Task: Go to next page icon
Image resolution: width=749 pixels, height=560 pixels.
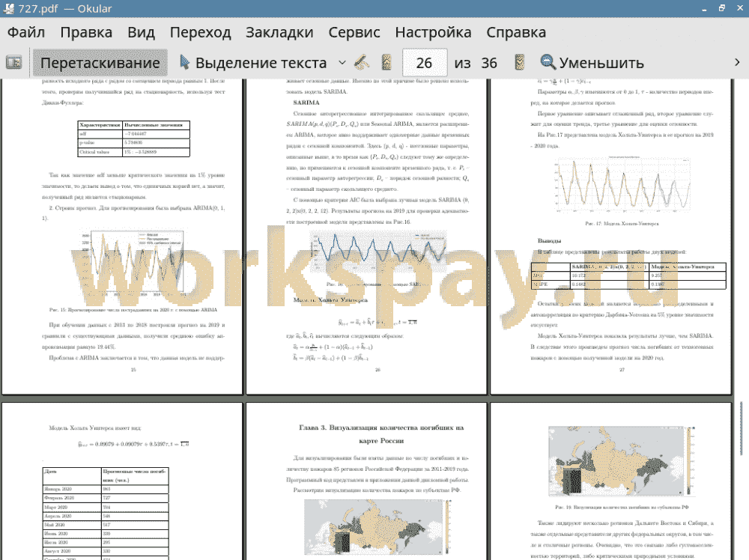Action: tap(519, 63)
